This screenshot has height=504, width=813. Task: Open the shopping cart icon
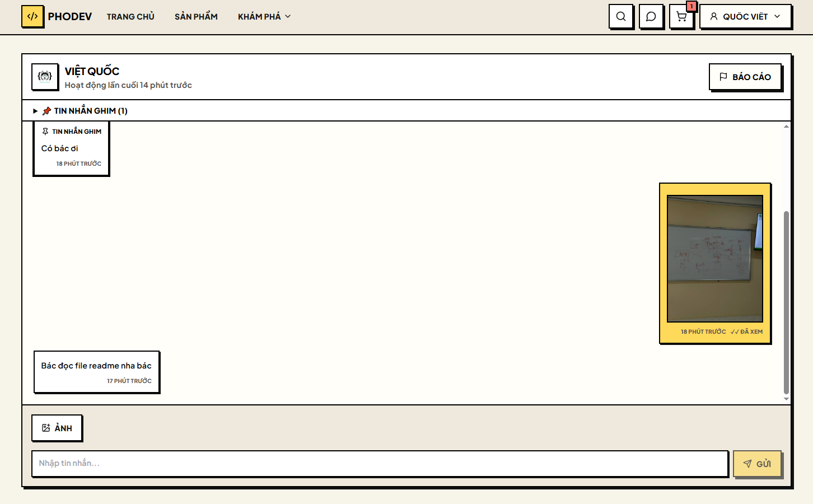681,16
